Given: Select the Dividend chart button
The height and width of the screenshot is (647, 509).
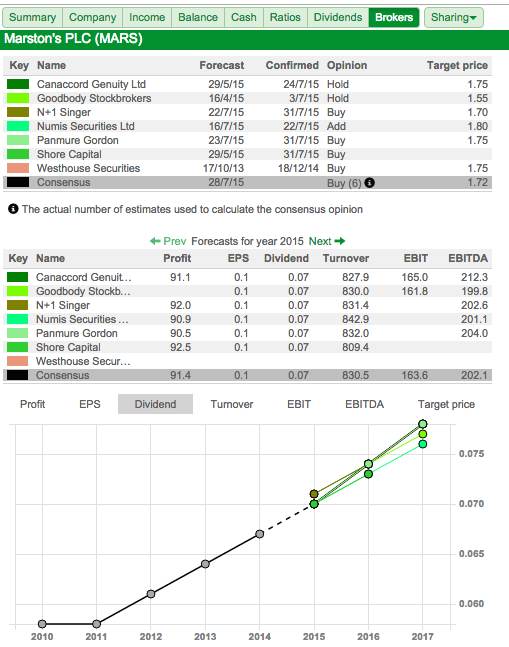Looking at the screenshot, I should tap(155, 404).
